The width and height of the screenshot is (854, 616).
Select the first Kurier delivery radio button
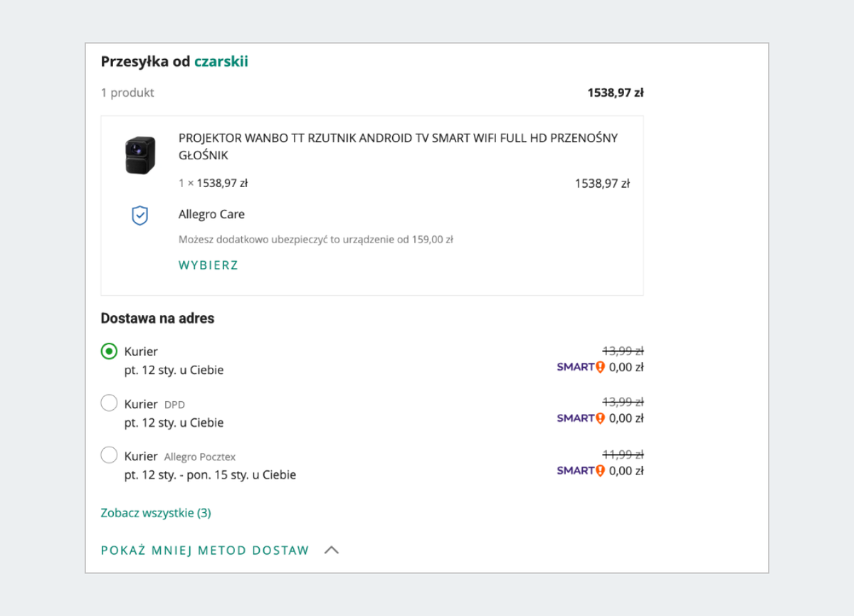pos(109,351)
